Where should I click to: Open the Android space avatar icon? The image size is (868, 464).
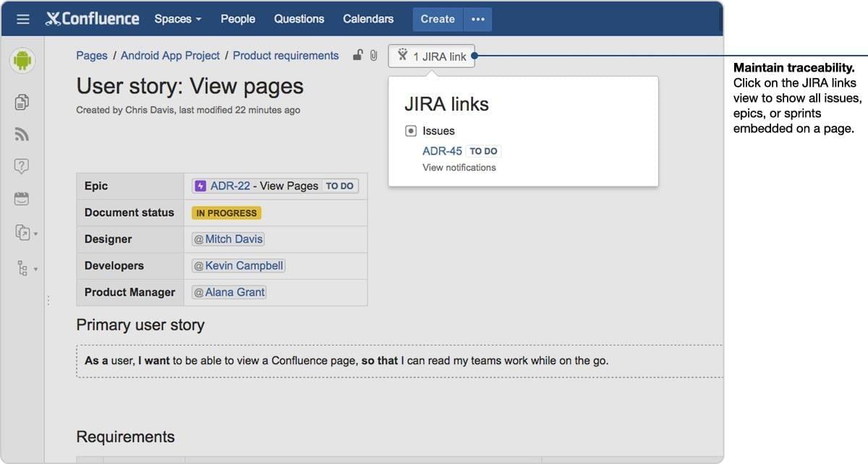click(x=22, y=60)
